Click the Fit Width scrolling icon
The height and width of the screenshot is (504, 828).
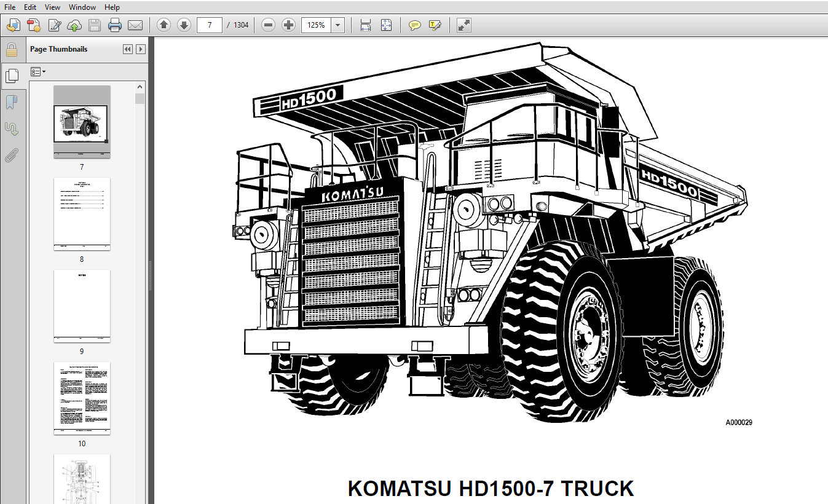tap(366, 25)
